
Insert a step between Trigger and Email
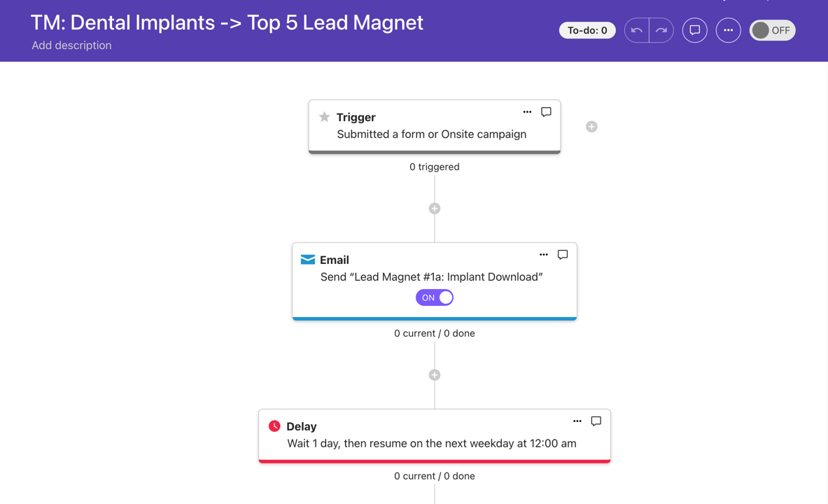tap(435, 209)
